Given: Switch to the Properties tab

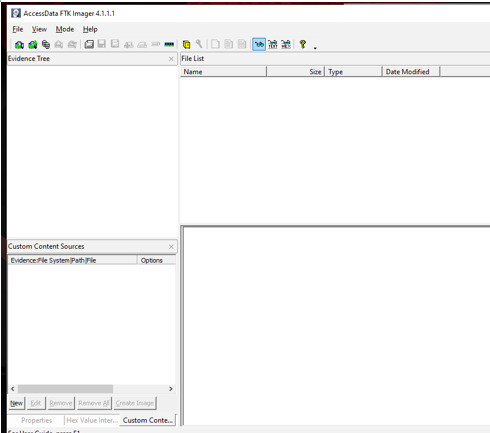Looking at the screenshot, I should click(36, 420).
